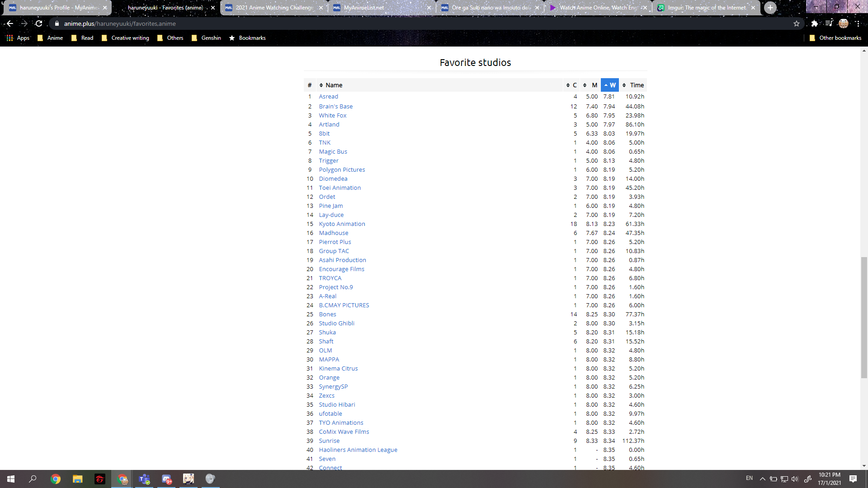The image size is (868, 488).
Task: Open Kyoto Animation studio link
Action: pyautogui.click(x=342, y=224)
